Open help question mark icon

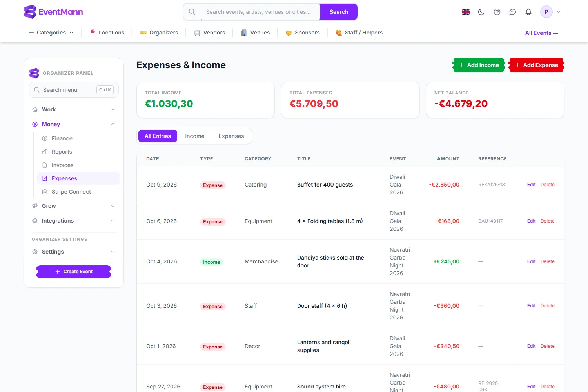coord(497,12)
